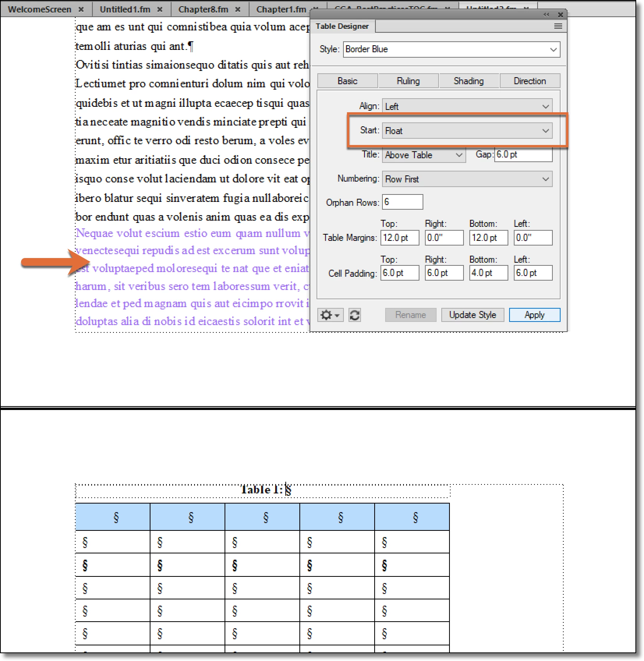644x661 pixels.
Task: Switch to the Chapter1.fm document tab
Action: pyautogui.click(x=281, y=9)
